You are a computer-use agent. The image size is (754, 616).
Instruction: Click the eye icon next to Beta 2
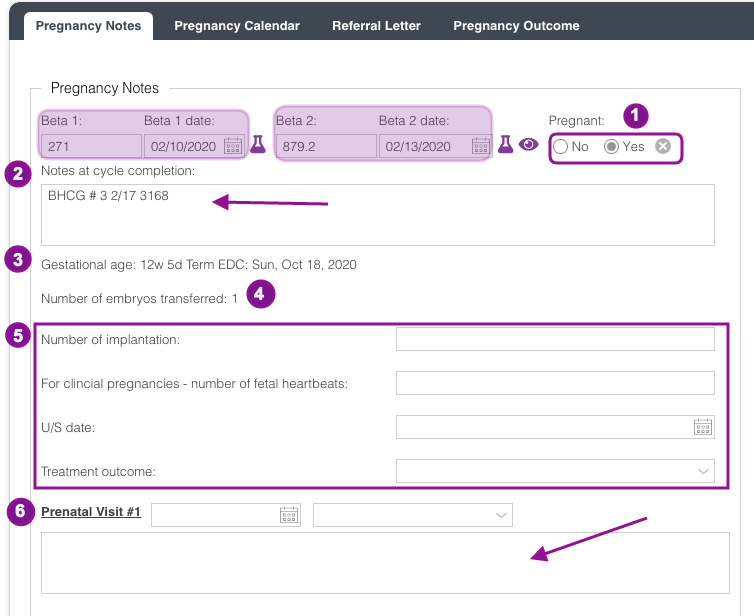point(529,145)
